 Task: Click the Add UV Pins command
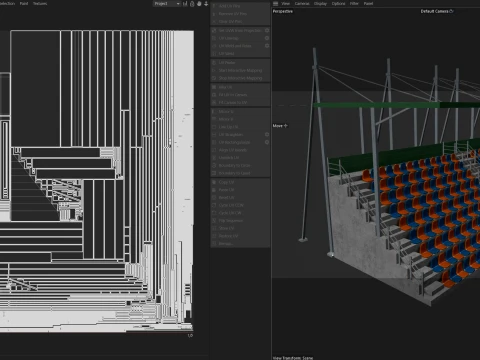tap(240, 6)
